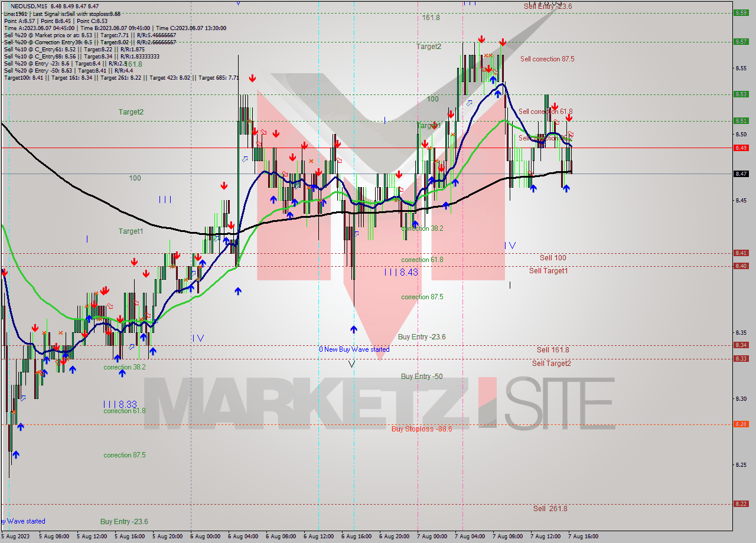Click the '7 Aug 04:00' time label
Screen dimensions: 756x543
[470, 537]
